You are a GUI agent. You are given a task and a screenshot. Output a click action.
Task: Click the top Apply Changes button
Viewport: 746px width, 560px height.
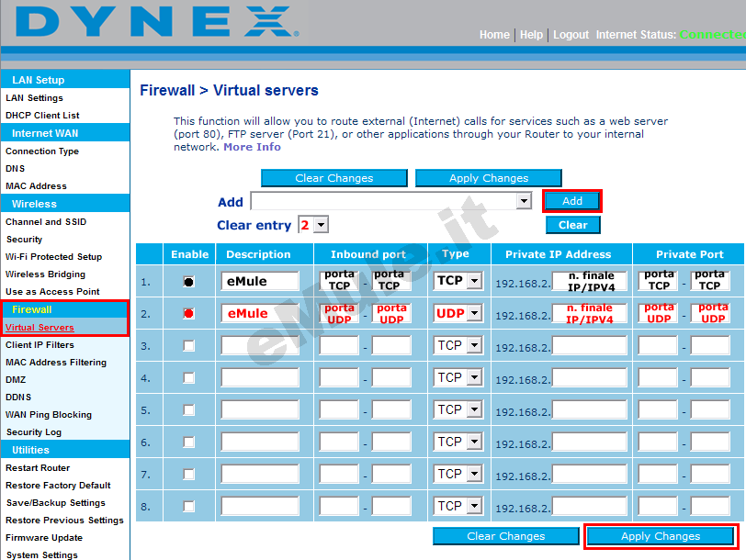[489, 178]
